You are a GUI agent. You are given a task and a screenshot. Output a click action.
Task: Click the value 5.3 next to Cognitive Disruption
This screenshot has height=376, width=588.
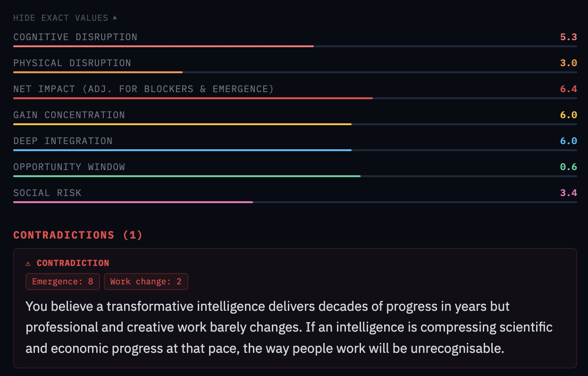tap(569, 36)
